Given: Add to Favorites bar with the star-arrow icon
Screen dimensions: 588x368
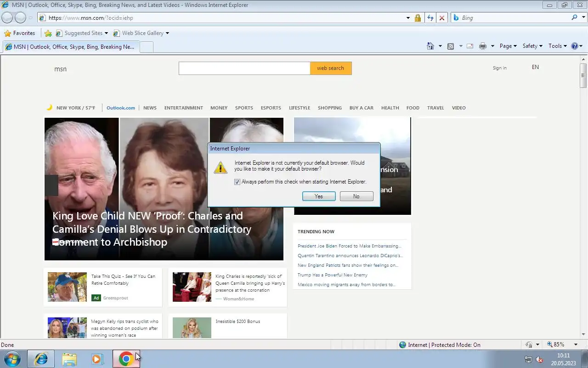Looking at the screenshot, I should tap(48, 33).
